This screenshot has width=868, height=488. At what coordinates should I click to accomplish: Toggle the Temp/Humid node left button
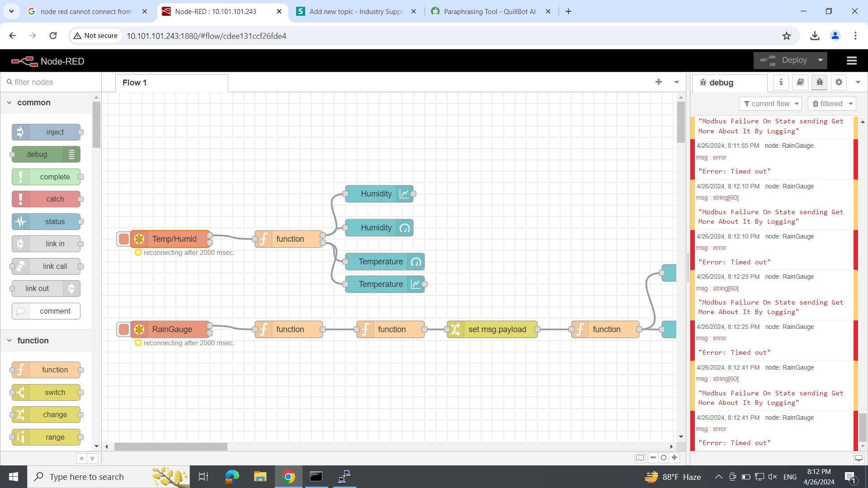tap(123, 239)
